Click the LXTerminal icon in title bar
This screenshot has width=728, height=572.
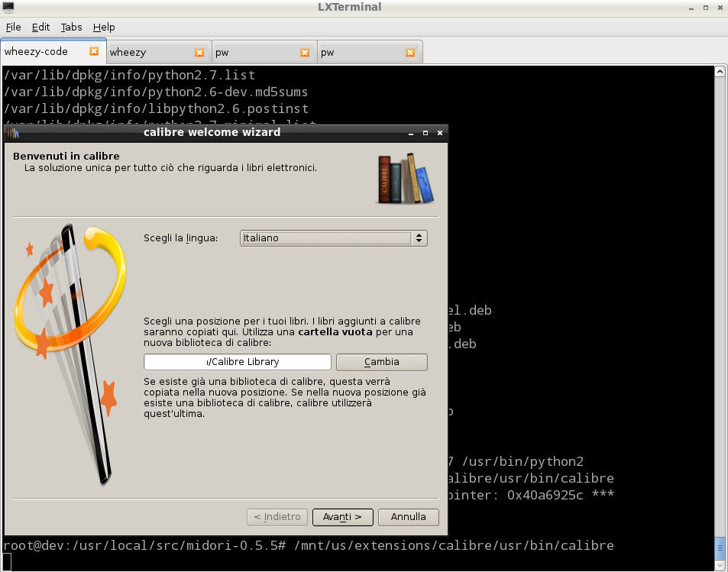click(x=8, y=7)
